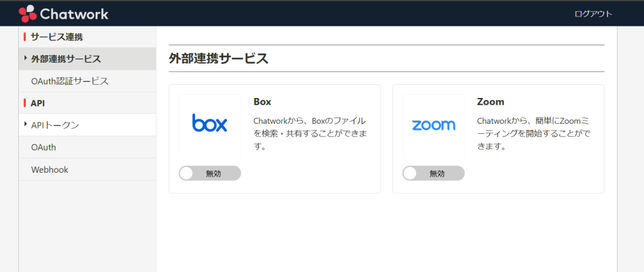The width and height of the screenshot is (644, 272).
Task: Select the API section header in sidebar
Action: [38, 103]
